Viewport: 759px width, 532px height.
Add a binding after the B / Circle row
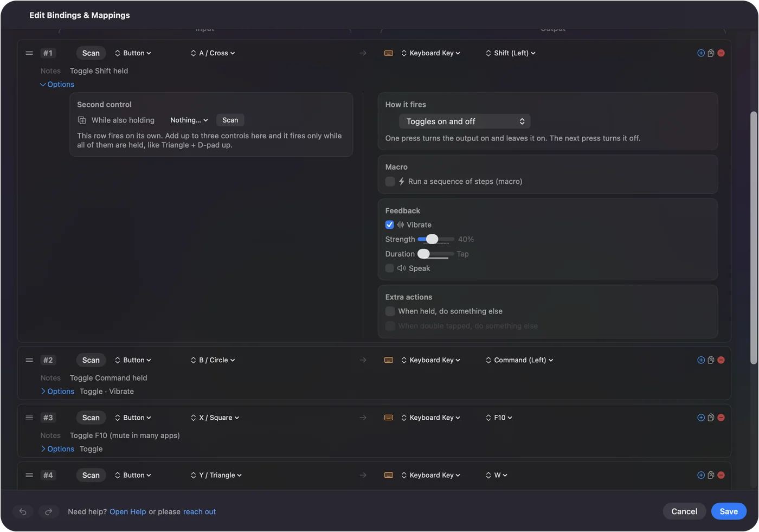pos(701,360)
